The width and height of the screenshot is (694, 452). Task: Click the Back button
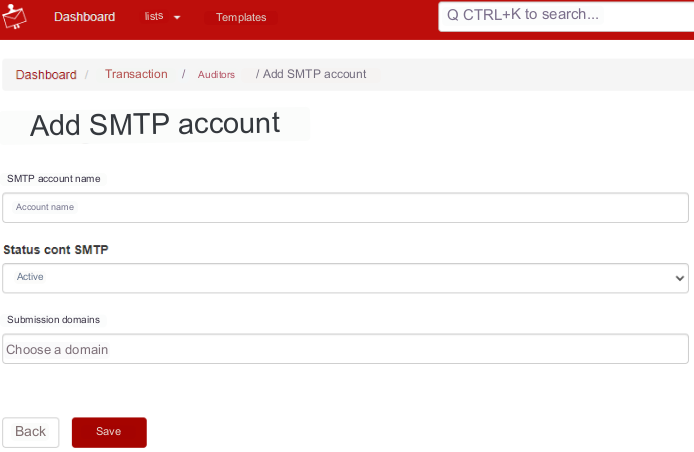31,432
